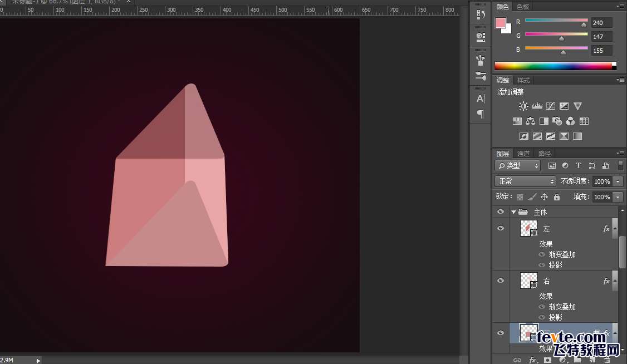Toggle 投影 effect on 右 layer
This screenshot has height=364, width=627.
pyautogui.click(x=542, y=317)
